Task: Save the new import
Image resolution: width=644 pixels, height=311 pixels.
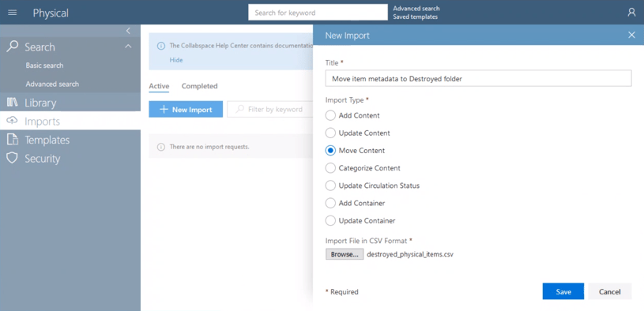Action: tap(563, 291)
